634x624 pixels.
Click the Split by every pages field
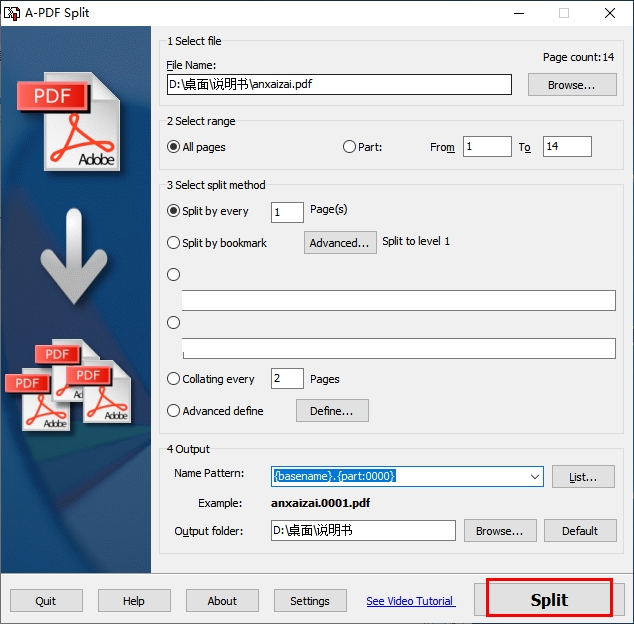click(287, 212)
